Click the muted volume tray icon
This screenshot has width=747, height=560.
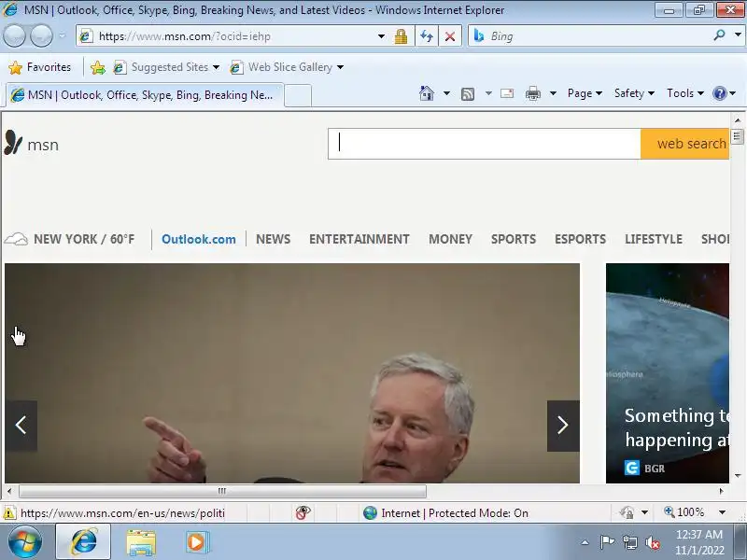coord(652,542)
